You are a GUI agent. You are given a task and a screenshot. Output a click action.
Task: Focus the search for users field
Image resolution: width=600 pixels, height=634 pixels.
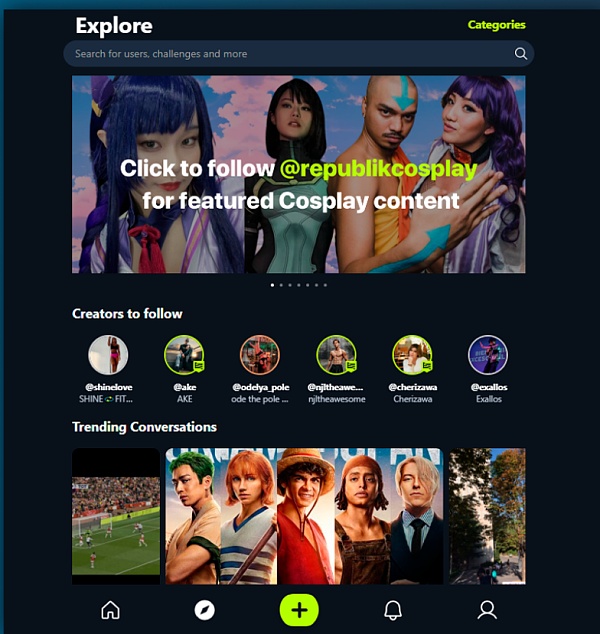299,53
